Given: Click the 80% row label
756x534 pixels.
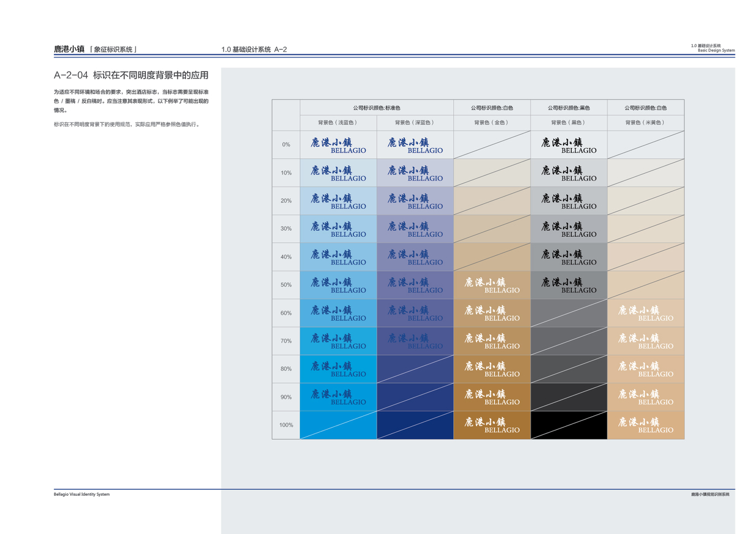Looking at the screenshot, I should 286,369.
